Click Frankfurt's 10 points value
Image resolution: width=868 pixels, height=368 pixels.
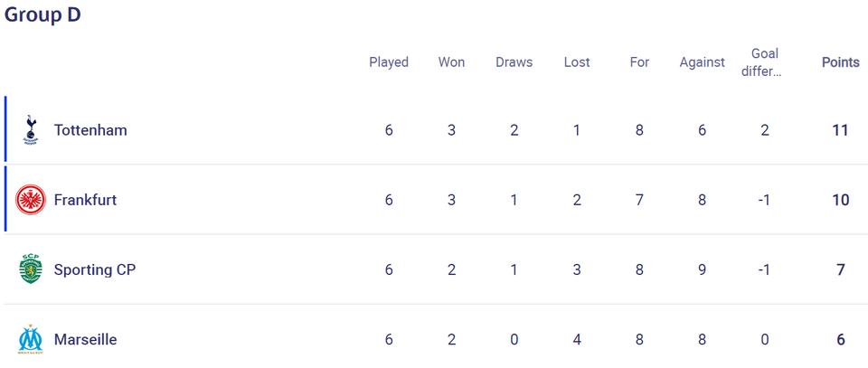tap(840, 200)
